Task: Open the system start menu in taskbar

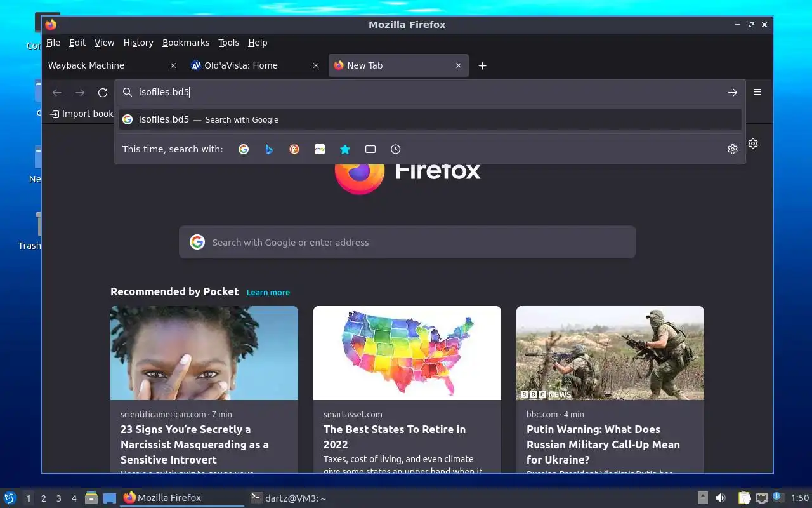Action: (10, 498)
